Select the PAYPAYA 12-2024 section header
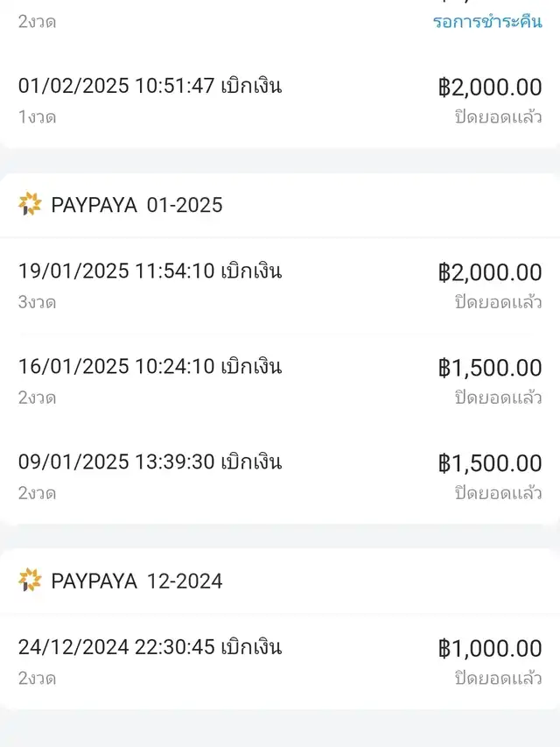Image resolution: width=560 pixels, height=747 pixels. (136, 581)
